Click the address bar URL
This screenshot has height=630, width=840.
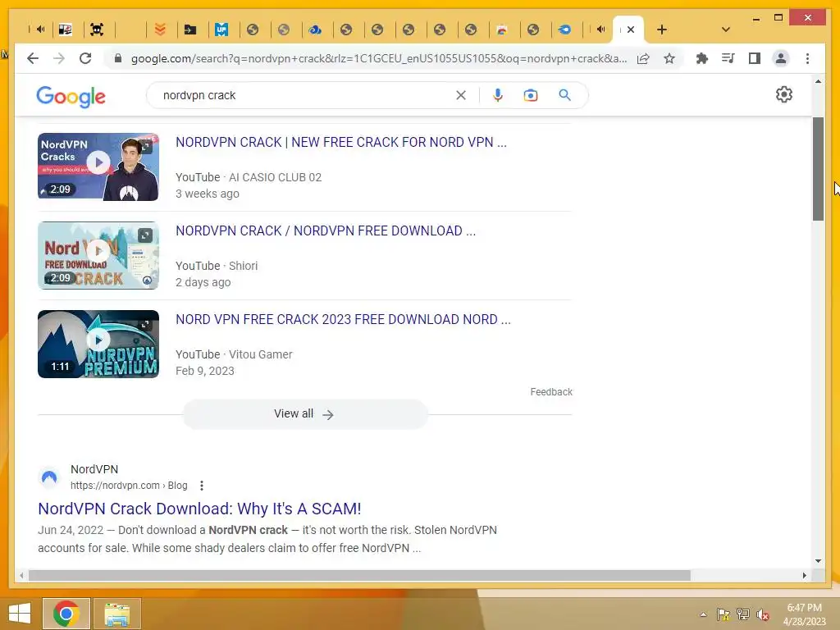tap(379, 58)
